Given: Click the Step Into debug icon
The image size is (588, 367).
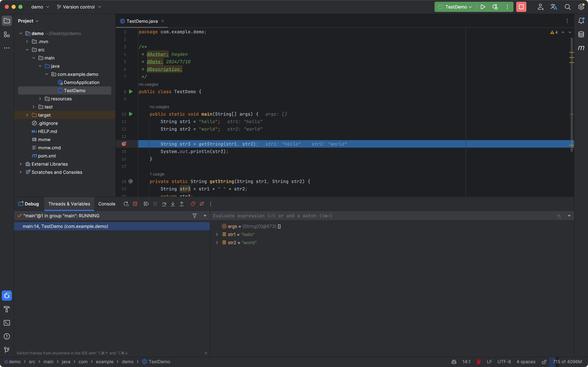Looking at the screenshot, I should click(173, 204).
